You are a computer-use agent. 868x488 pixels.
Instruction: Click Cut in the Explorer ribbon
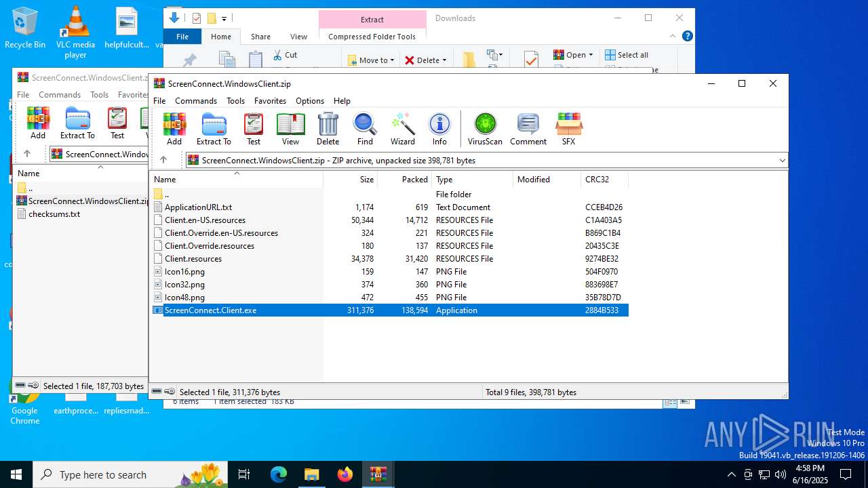tap(285, 55)
